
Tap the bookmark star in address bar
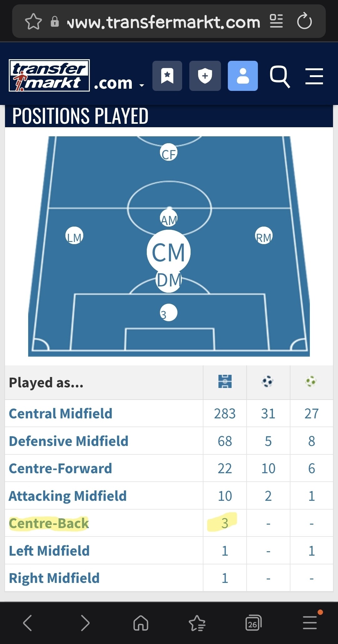(33, 22)
